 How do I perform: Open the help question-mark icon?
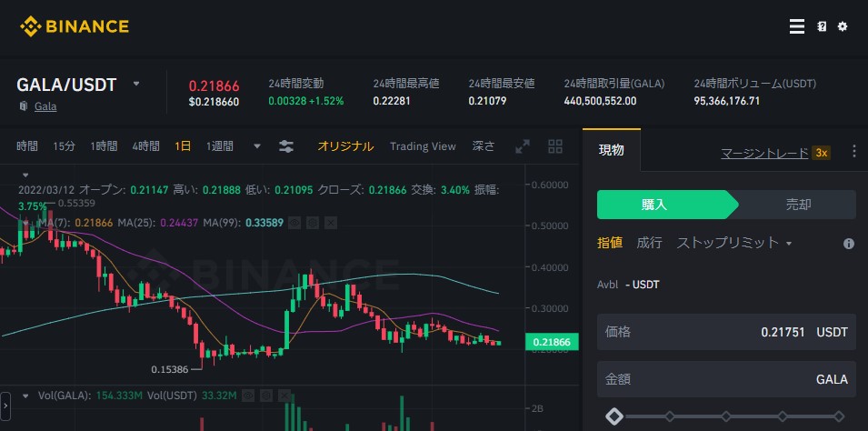(822, 26)
